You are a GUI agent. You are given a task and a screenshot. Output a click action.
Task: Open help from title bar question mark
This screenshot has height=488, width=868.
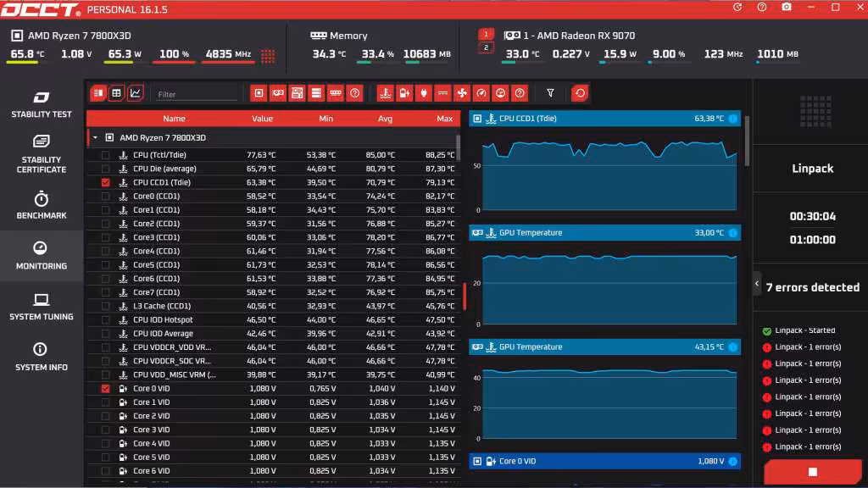[762, 7]
